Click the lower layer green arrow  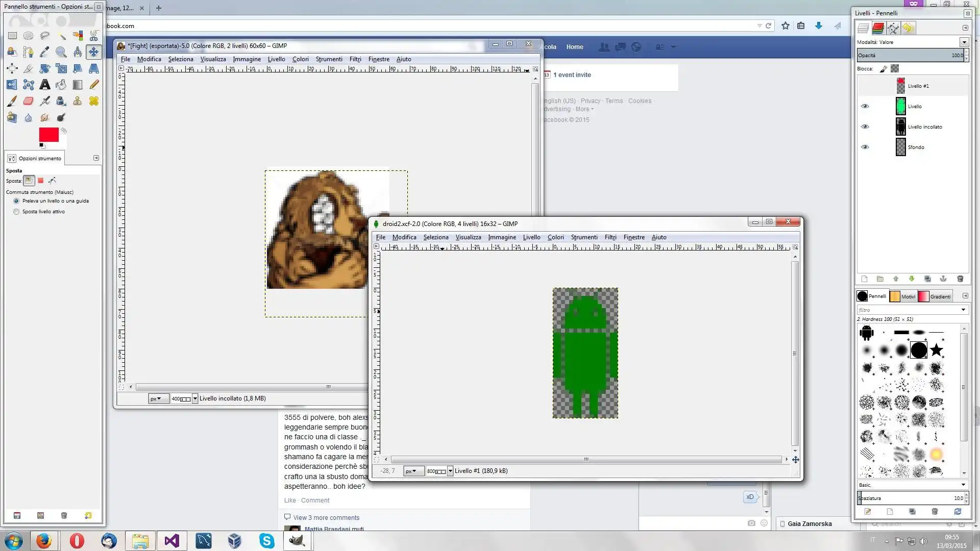pos(912,279)
